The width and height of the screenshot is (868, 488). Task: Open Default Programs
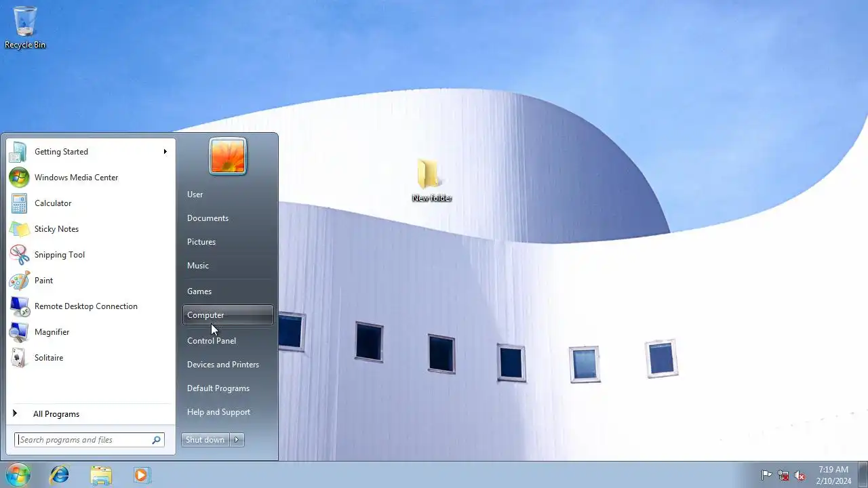pyautogui.click(x=229, y=388)
